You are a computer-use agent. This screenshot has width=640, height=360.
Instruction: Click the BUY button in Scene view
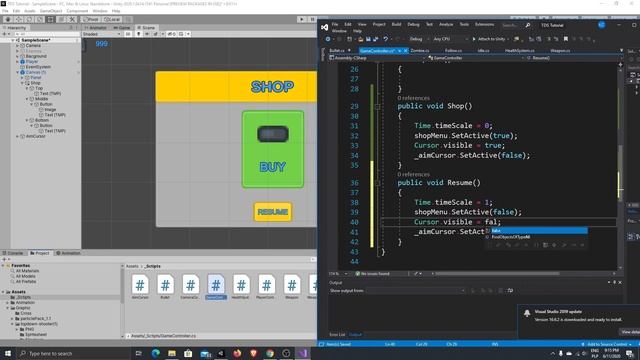coord(273,149)
